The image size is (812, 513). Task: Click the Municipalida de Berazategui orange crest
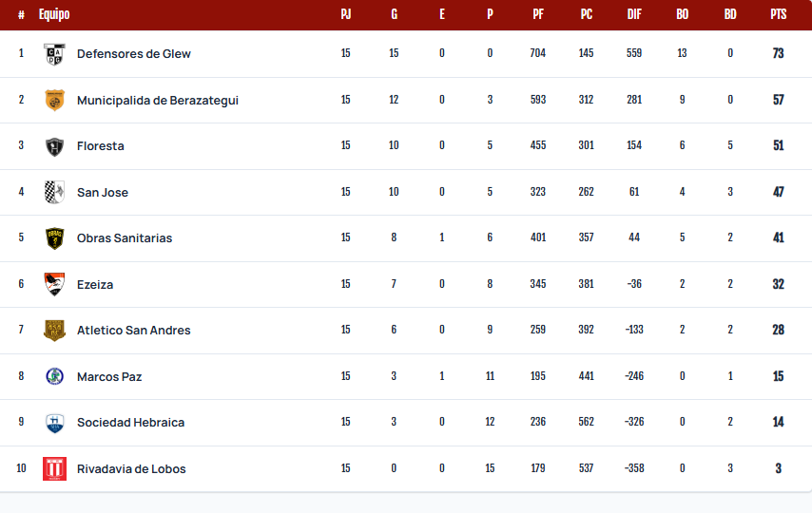54,100
